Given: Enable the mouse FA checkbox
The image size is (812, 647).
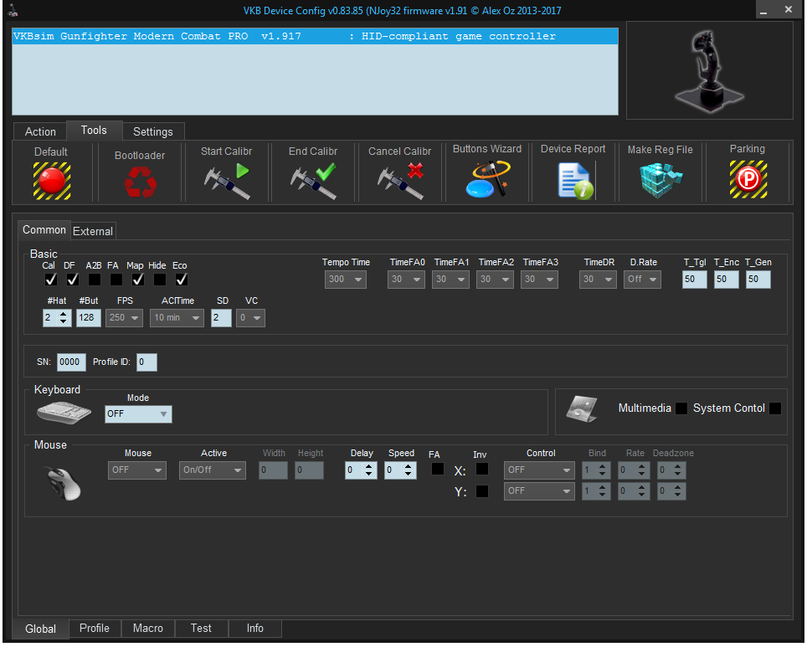Looking at the screenshot, I should (438, 469).
